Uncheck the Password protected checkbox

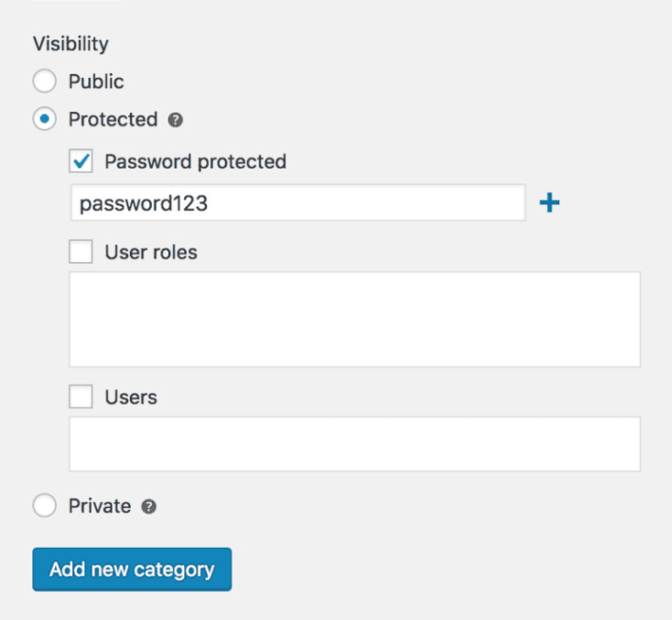[x=81, y=161]
